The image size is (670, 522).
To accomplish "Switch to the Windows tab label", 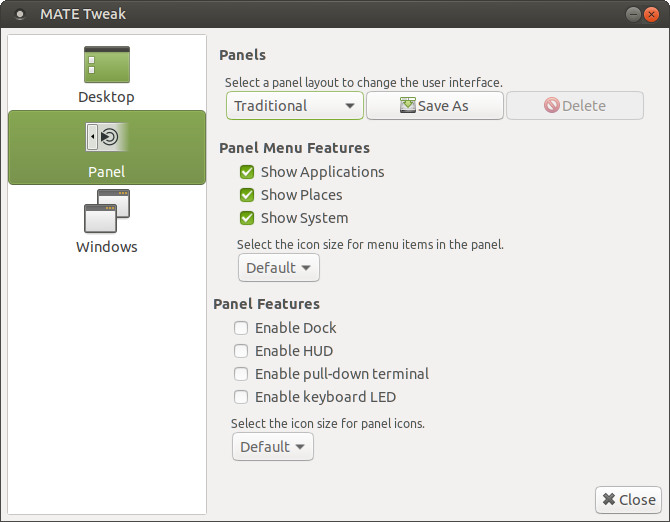I will (x=107, y=247).
